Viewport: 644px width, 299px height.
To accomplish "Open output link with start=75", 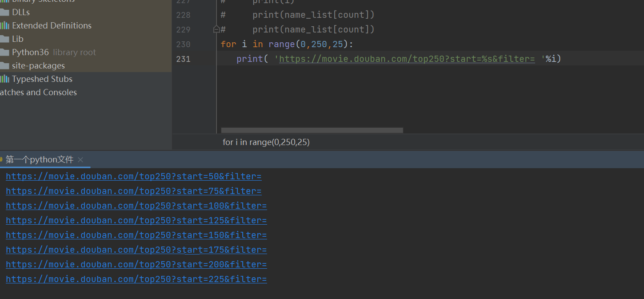I will click(134, 191).
